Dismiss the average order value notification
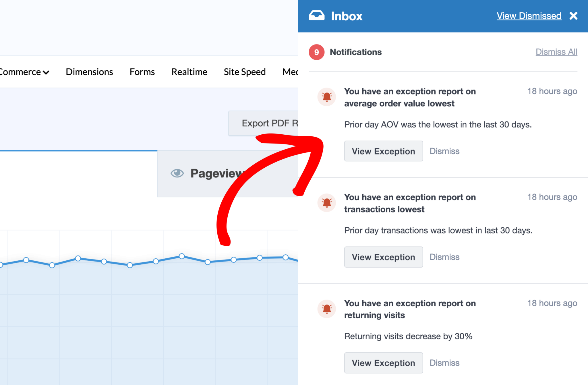The height and width of the screenshot is (385, 588). (x=444, y=151)
